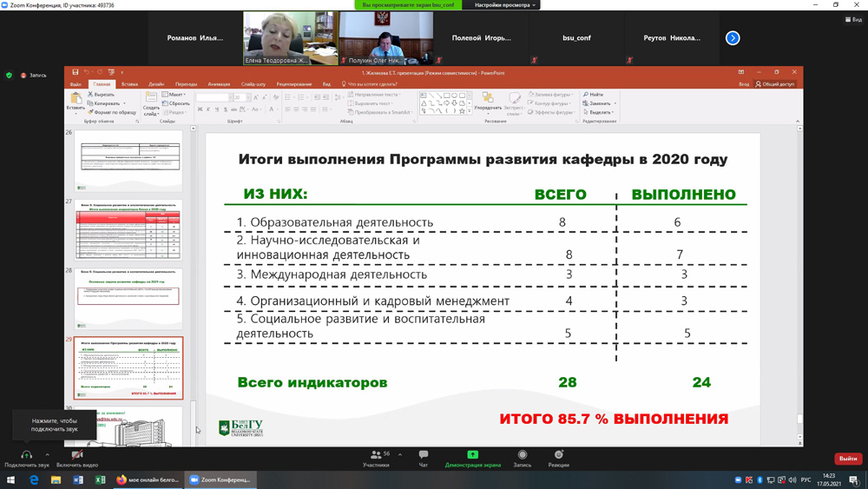868x489 pixels.
Task: Click Найти search button
Action: [x=594, y=95]
